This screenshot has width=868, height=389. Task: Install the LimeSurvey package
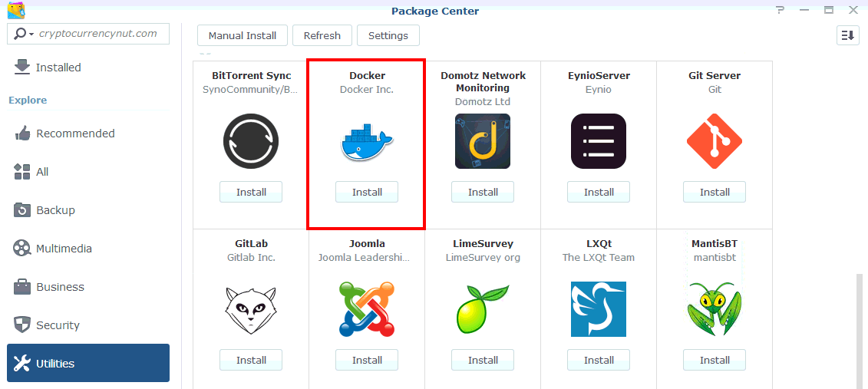tap(483, 360)
